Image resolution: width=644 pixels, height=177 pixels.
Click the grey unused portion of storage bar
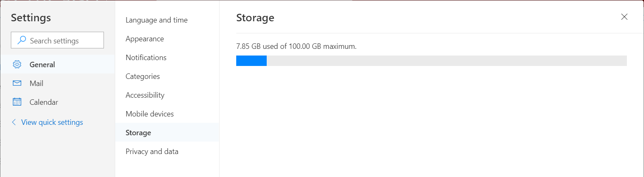coord(447,61)
